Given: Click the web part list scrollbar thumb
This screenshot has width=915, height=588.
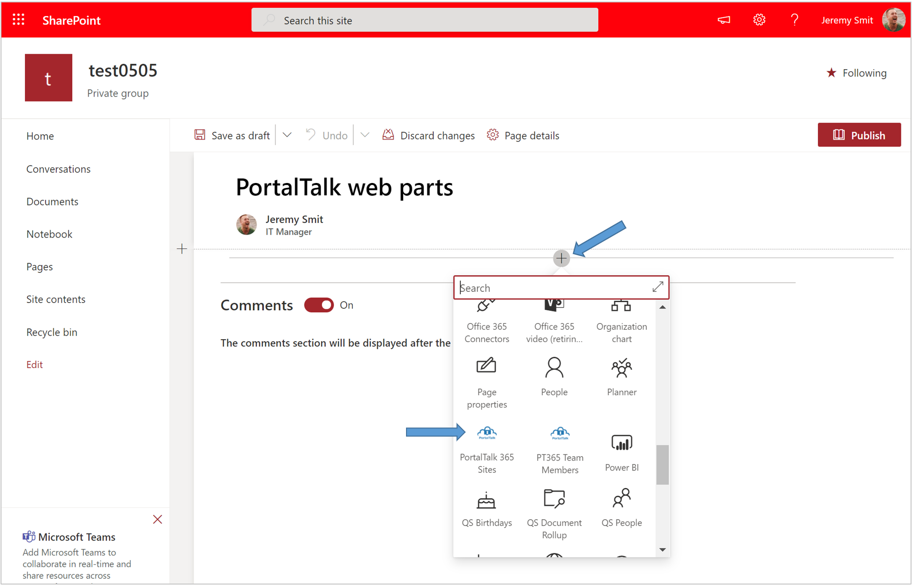Looking at the screenshot, I should coord(662,465).
